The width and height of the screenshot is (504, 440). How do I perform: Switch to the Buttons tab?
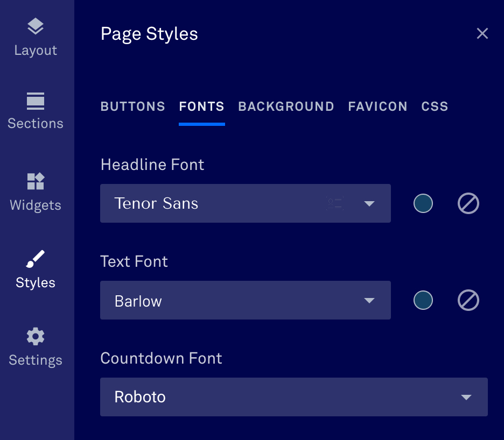pyautogui.click(x=132, y=107)
